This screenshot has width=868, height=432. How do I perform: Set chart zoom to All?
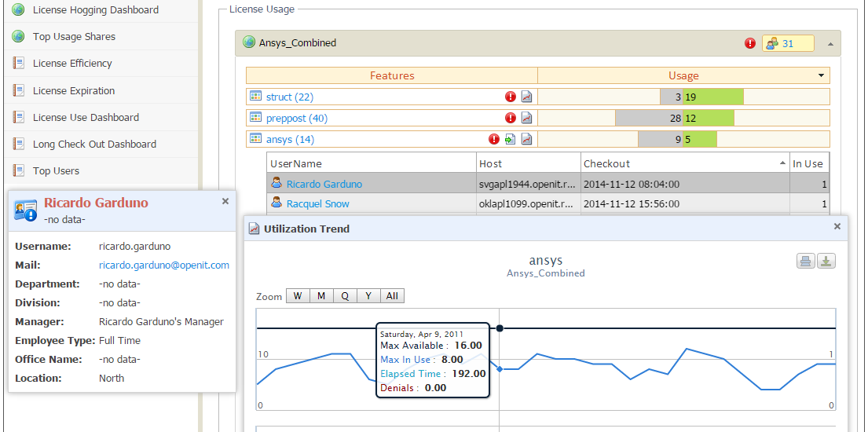click(x=392, y=296)
